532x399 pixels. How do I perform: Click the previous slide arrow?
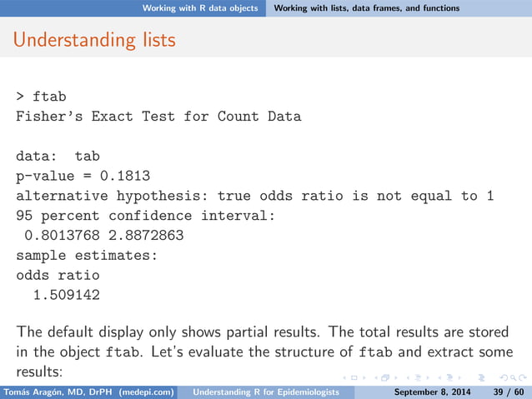[344, 377]
